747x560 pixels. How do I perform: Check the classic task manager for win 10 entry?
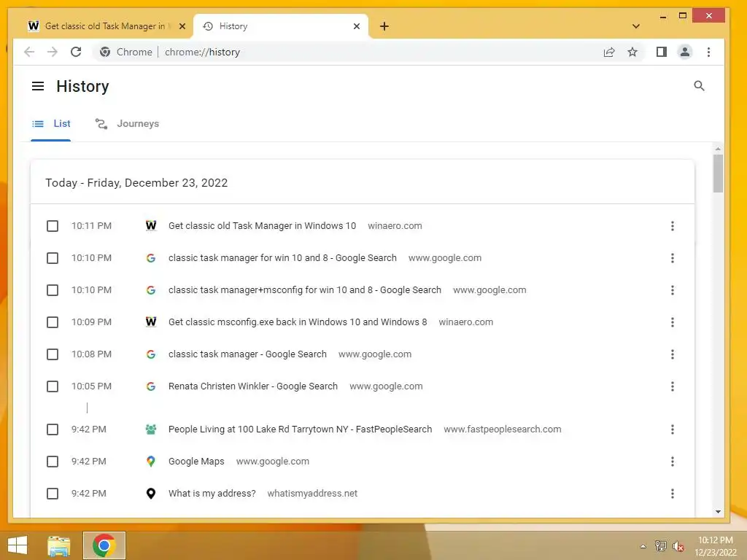click(53, 258)
